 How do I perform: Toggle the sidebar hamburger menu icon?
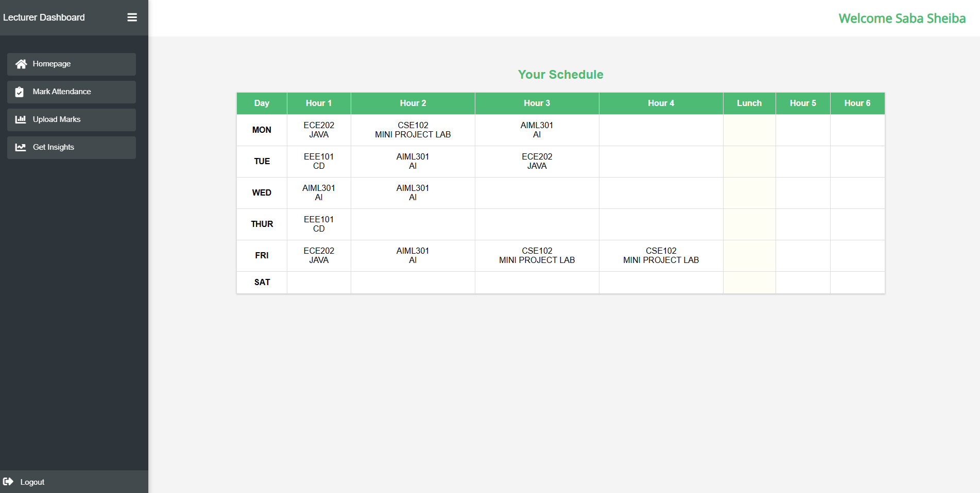tap(132, 17)
